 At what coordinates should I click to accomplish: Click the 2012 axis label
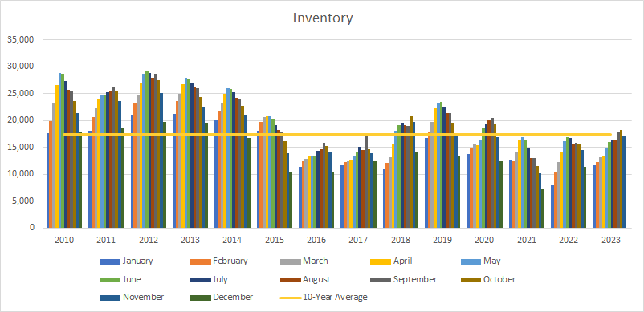click(149, 241)
